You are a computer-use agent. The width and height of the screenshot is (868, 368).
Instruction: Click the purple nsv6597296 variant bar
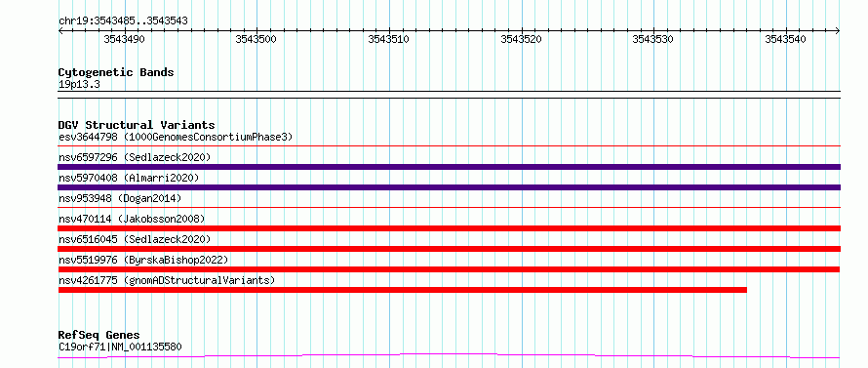click(450, 167)
